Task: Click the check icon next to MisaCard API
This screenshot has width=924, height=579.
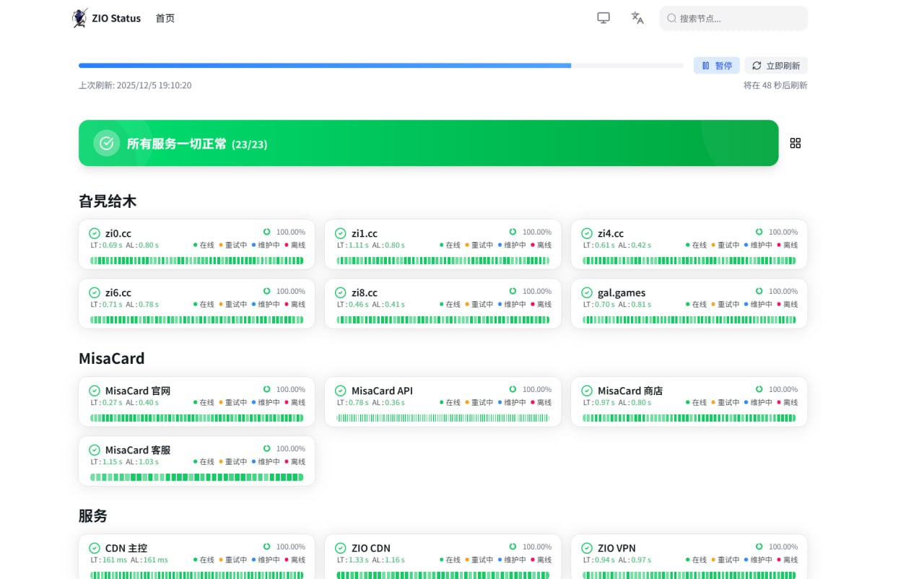Action: pyautogui.click(x=341, y=391)
